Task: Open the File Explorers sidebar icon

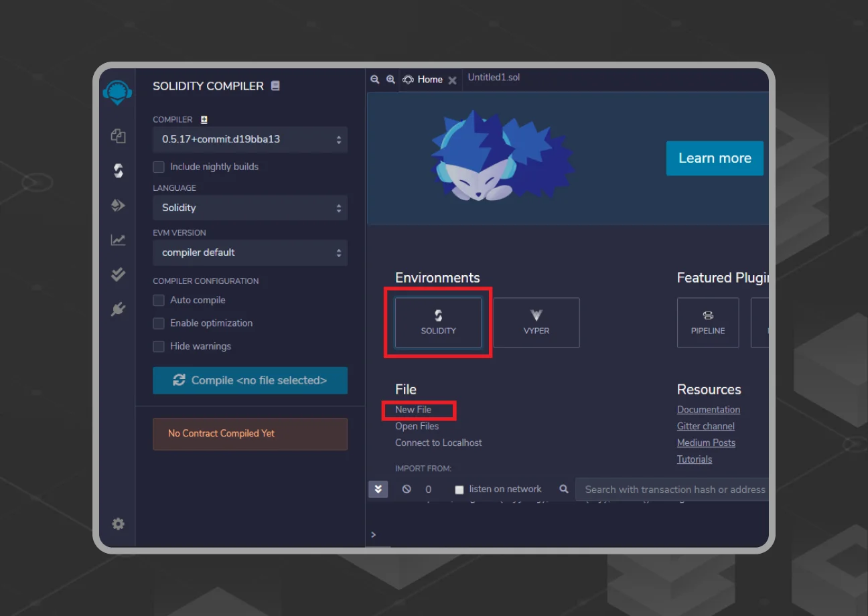Action: [x=118, y=136]
